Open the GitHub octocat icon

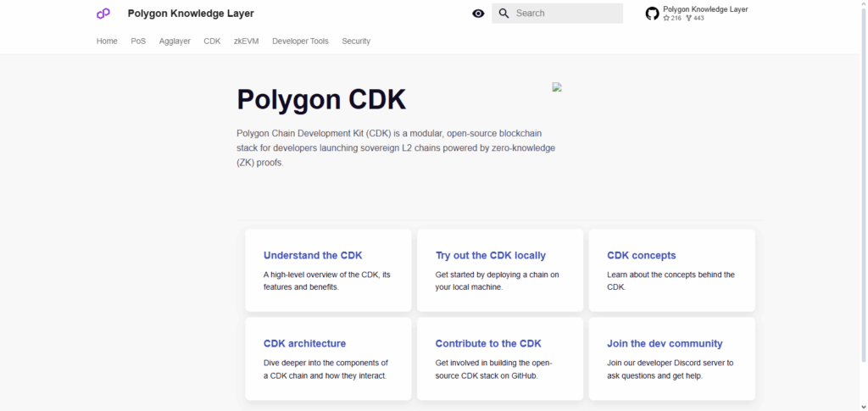tap(652, 14)
